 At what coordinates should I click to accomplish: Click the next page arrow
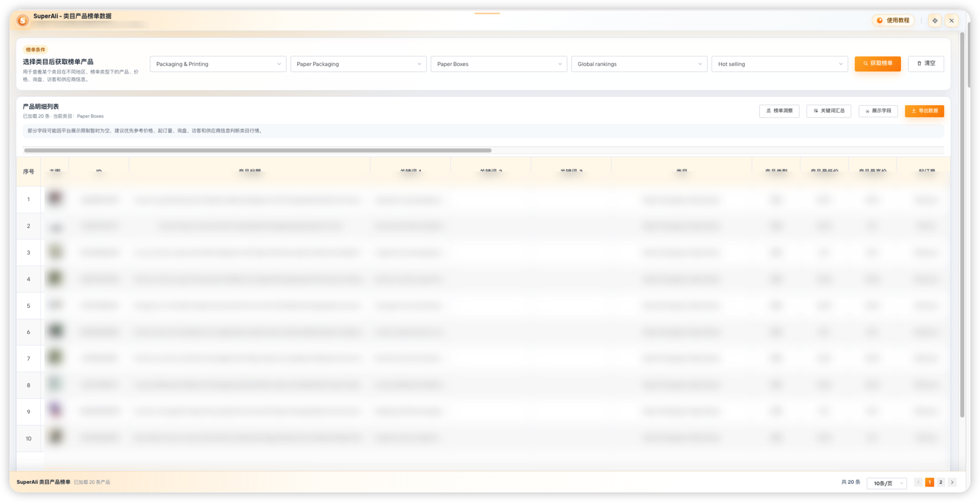click(952, 482)
